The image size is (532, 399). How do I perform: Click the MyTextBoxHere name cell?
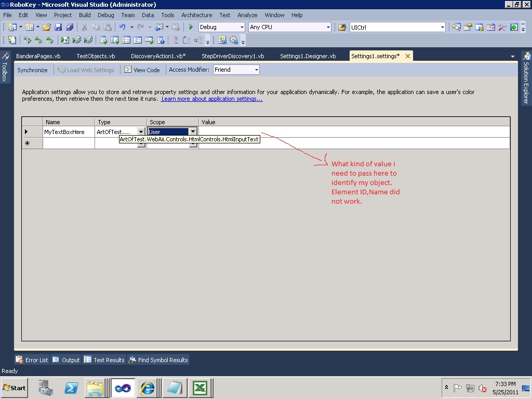point(69,131)
